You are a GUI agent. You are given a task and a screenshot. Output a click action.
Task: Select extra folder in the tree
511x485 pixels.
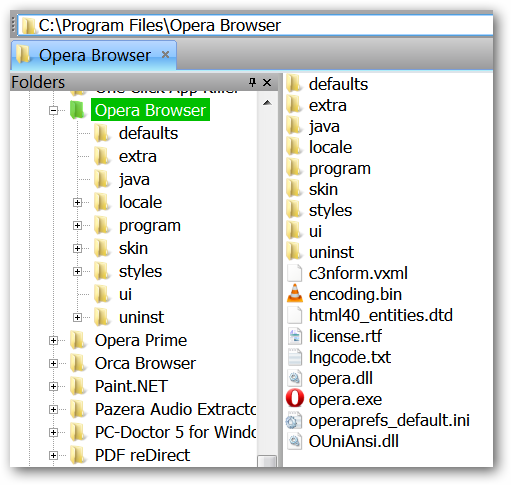[138, 156]
